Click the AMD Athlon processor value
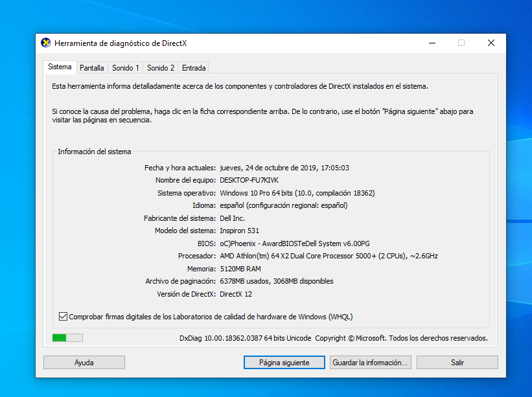The height and width of the screenshot is (397, 532). 329,256
